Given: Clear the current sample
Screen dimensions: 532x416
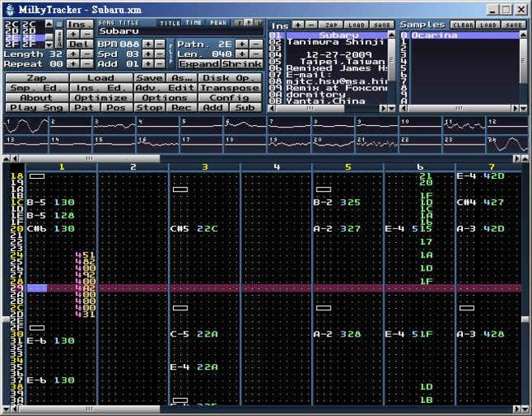Looking at the screenshot, I should (x=463, y=25).
